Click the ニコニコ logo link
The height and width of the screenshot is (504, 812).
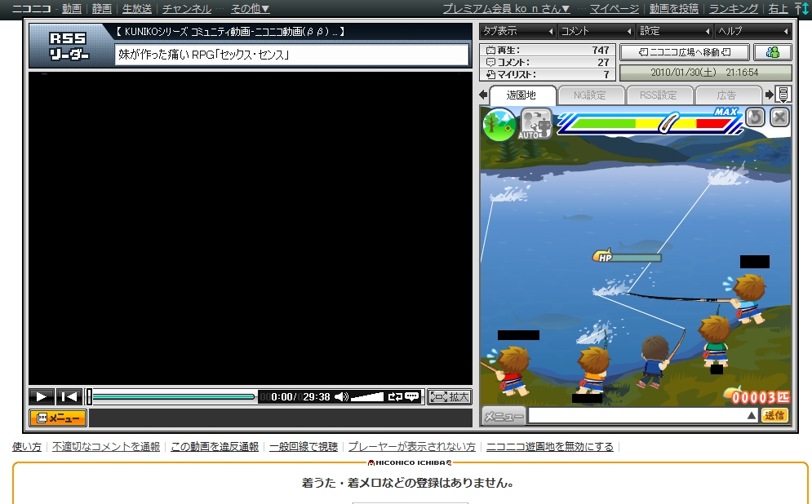pos(31,9)
